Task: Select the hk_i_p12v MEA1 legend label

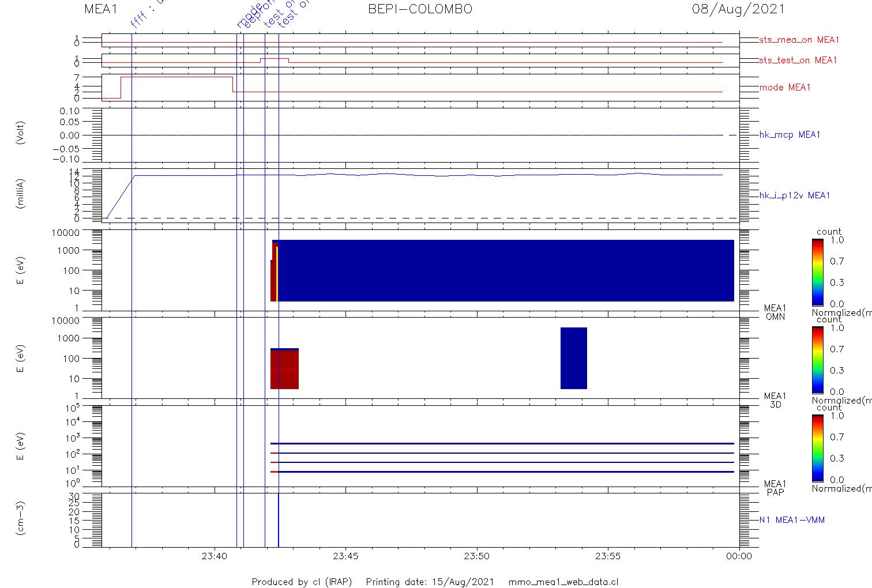Action: [x=795, y=195]
